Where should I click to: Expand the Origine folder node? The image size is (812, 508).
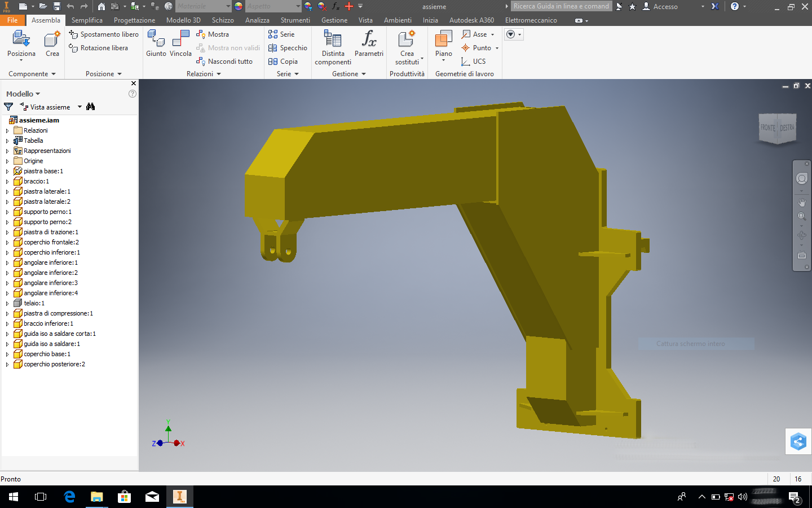point(7,161)
